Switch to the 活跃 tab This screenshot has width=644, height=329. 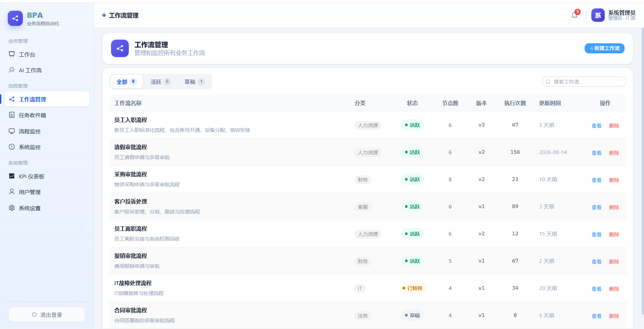click(161, 82)
